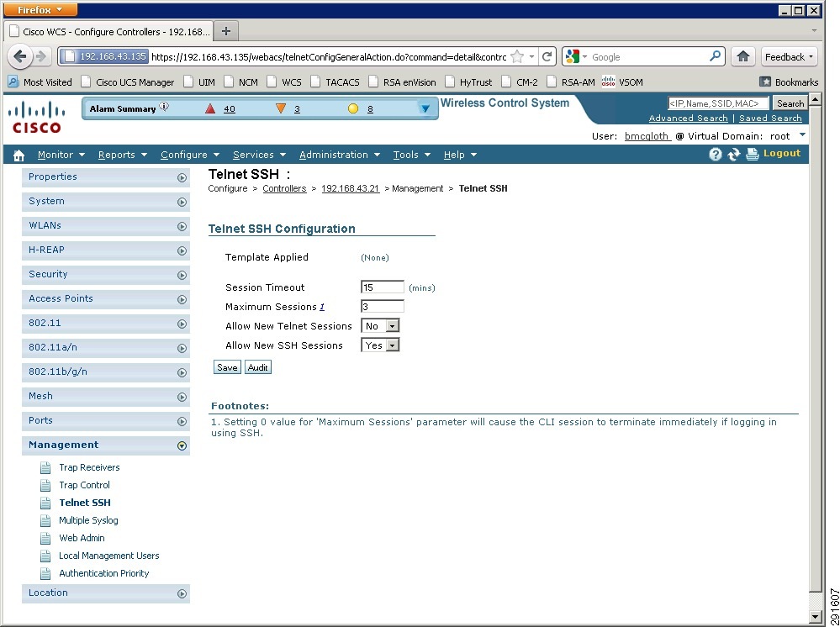The height and width of the screenshot is (627, 840).
Task: Open the Web Admin page icon
Action: 46,538
